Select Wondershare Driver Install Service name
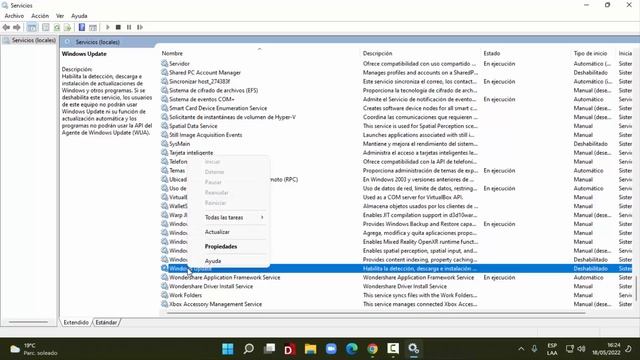This screenshot has height=360, width=640. [211, 286]
